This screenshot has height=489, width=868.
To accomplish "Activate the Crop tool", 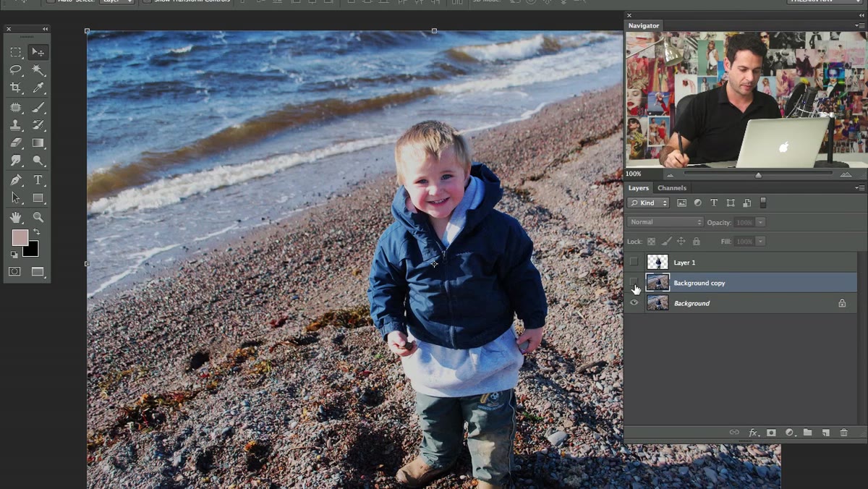I will [x=15, y=88].
